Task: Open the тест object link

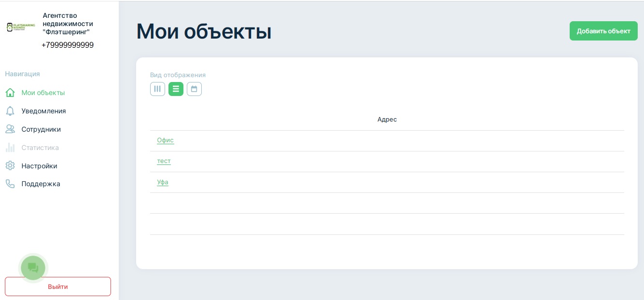Action: [x=164, y=161]
